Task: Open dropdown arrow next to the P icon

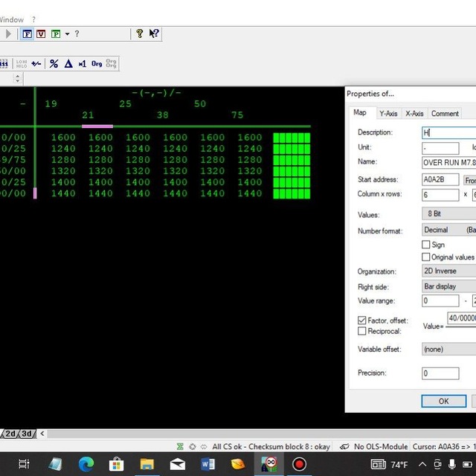Action: (68, 34)
